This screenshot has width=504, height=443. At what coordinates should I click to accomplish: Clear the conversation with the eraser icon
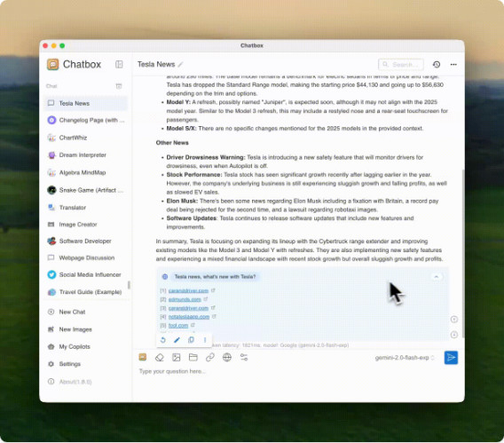click(160, 357)
